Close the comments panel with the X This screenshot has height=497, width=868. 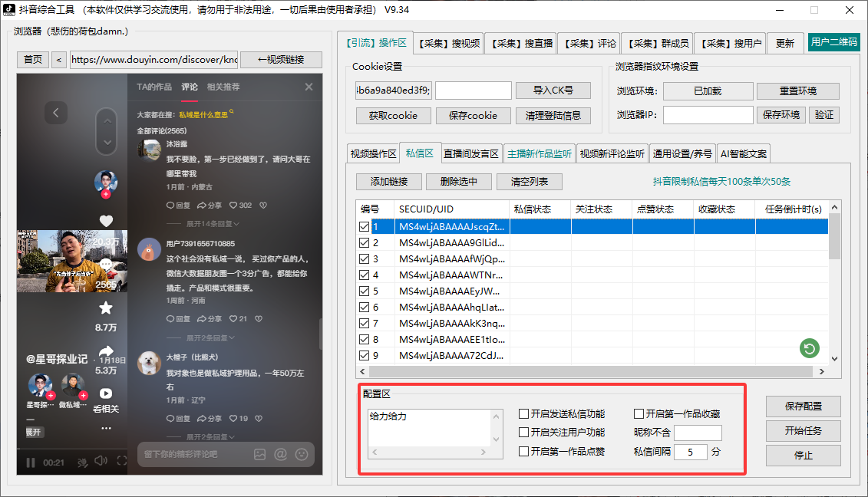tap(309, 87)
